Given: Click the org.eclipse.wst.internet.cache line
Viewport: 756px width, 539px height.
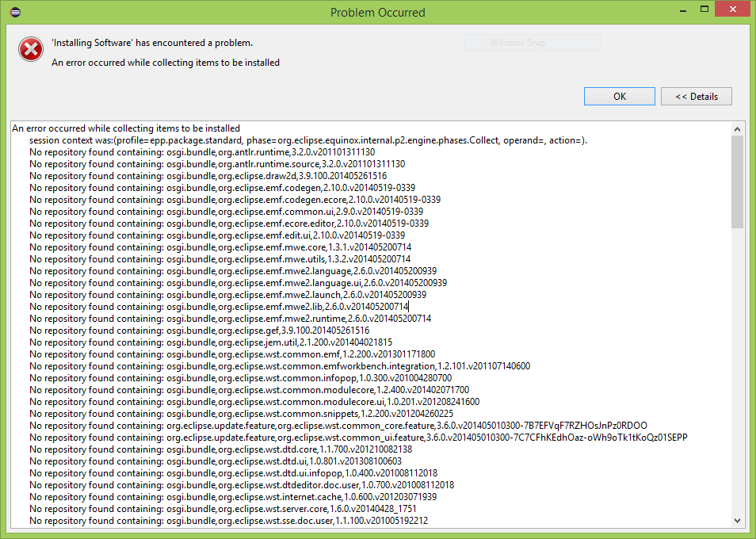Looking at the screenshot, I should (x=233, y=496).
